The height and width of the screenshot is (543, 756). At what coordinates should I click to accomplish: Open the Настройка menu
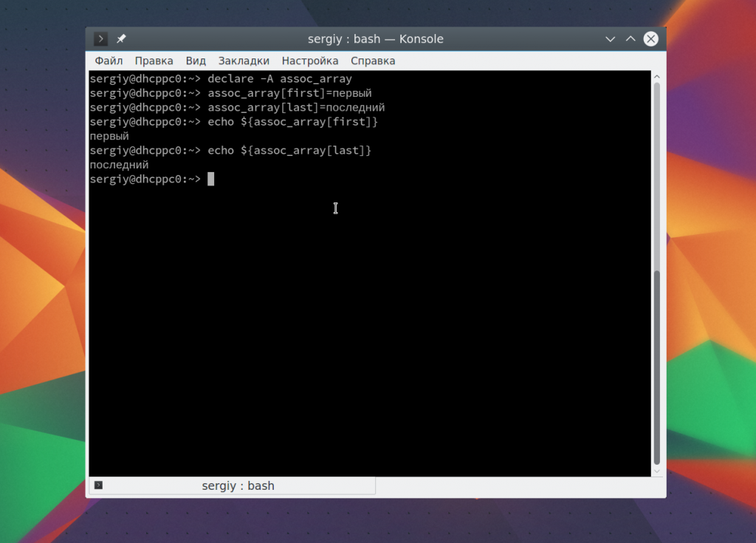click(x=310, y=61)
